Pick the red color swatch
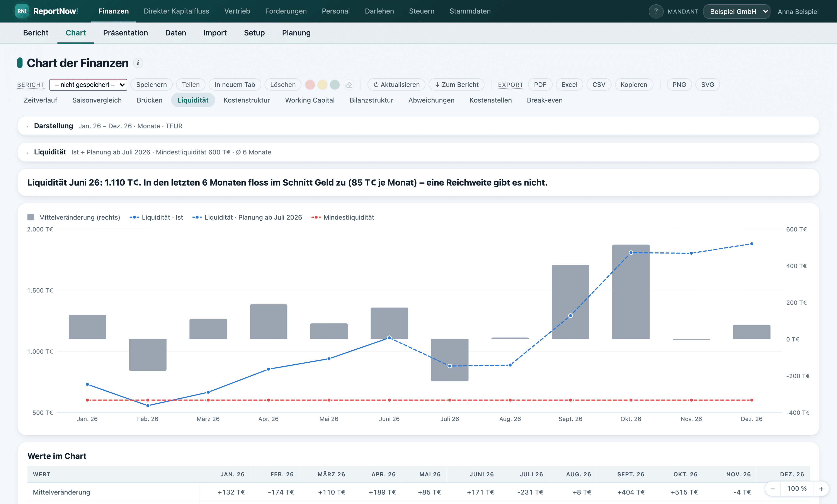837x504 pixels. click(x=310, y=85)
